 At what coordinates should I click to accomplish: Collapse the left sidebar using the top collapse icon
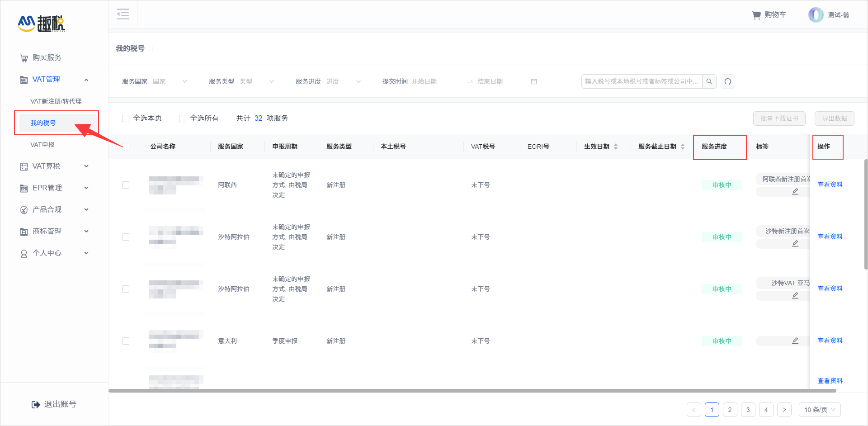(x=123, y=14)
